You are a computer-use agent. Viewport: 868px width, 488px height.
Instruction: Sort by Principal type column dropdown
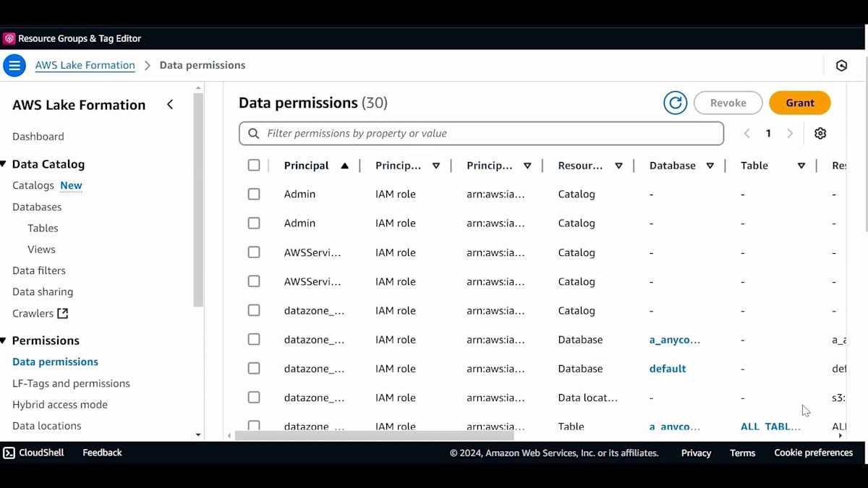[x=436, y=166]
